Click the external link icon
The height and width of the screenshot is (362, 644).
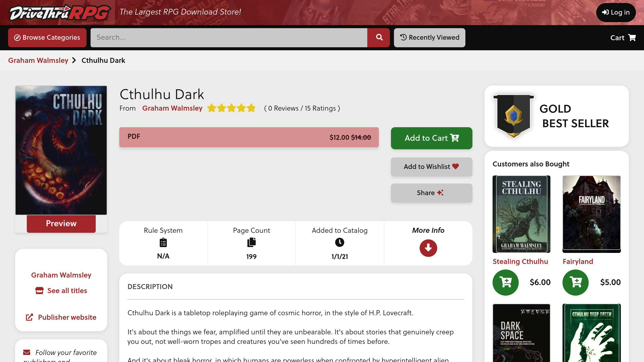point(29,317)
